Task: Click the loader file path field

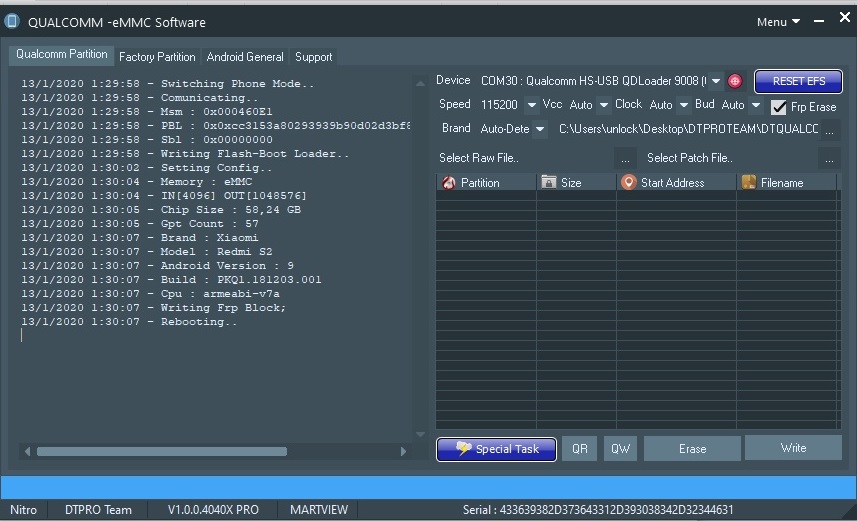Action: coord(688,129)
